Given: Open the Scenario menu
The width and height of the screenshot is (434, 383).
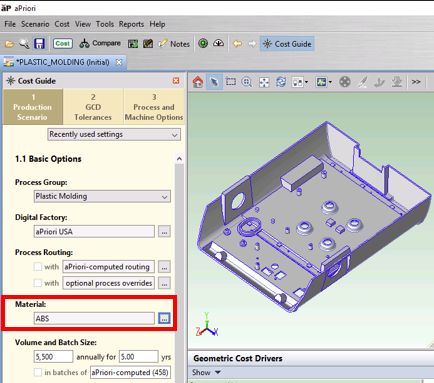Looking at the screenshot, I should pyautogui.click(x=35, y=24).
